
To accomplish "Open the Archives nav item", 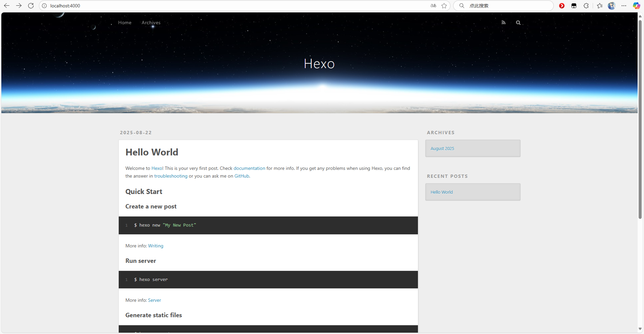I will [151, 22].
